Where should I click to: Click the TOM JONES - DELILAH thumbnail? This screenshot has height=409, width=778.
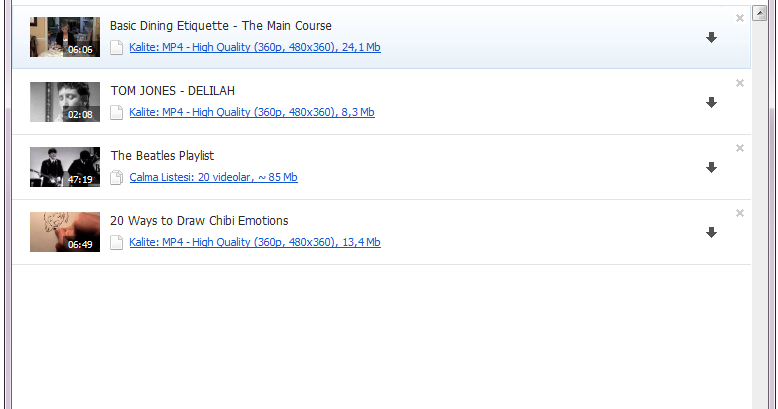(x=64, y=102)
